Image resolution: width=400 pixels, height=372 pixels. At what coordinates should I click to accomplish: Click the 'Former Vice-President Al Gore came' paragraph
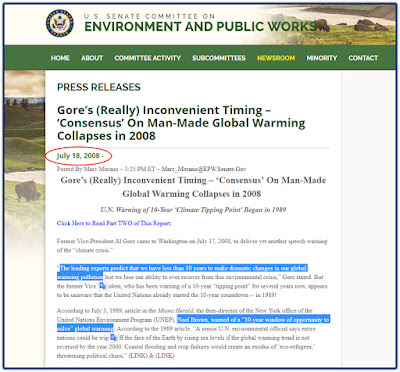[x=192, y=246]
